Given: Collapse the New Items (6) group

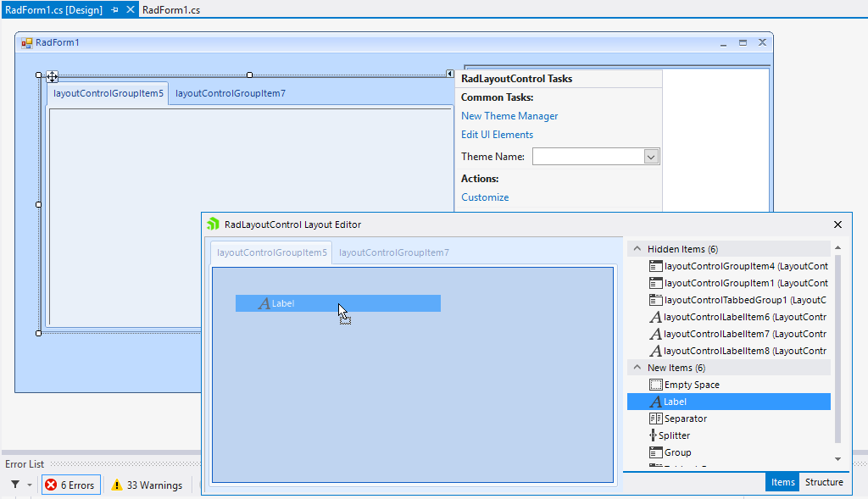Looking at the screenshot, I should (637, 368).
